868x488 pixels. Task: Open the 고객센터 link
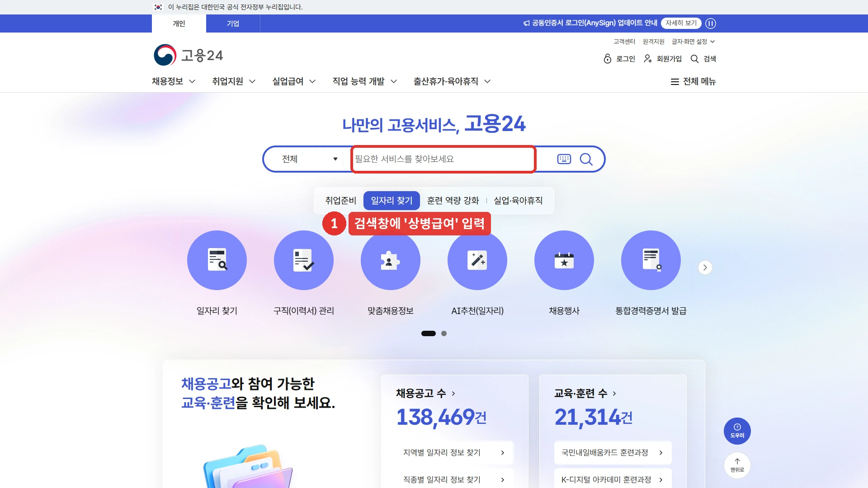click(x=624, y=42)
